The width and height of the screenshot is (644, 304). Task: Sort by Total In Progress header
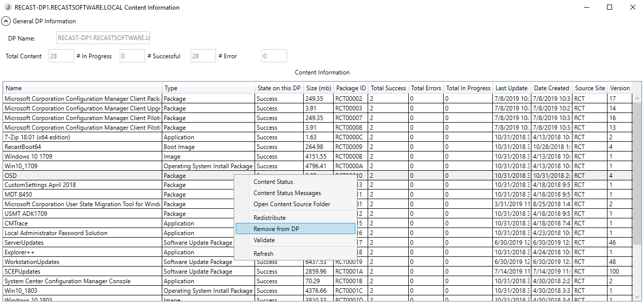(x=469, y=88)
